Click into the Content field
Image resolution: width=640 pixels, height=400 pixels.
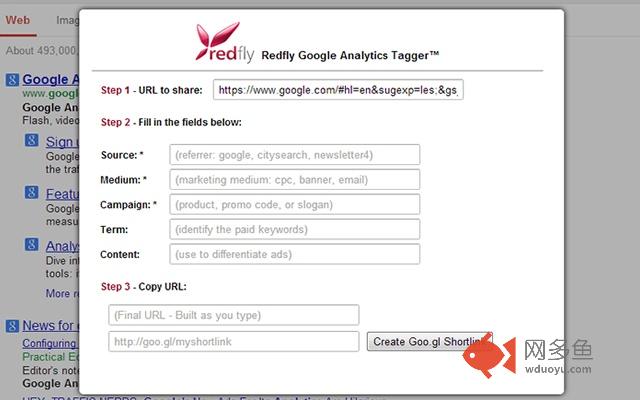pyautogui.click(x=295, y=254)
